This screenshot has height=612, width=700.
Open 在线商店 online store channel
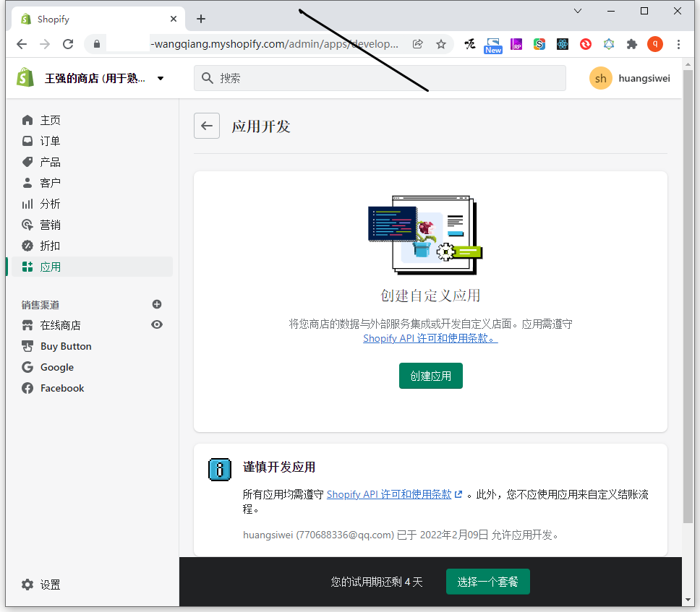[x=60, y=325]
